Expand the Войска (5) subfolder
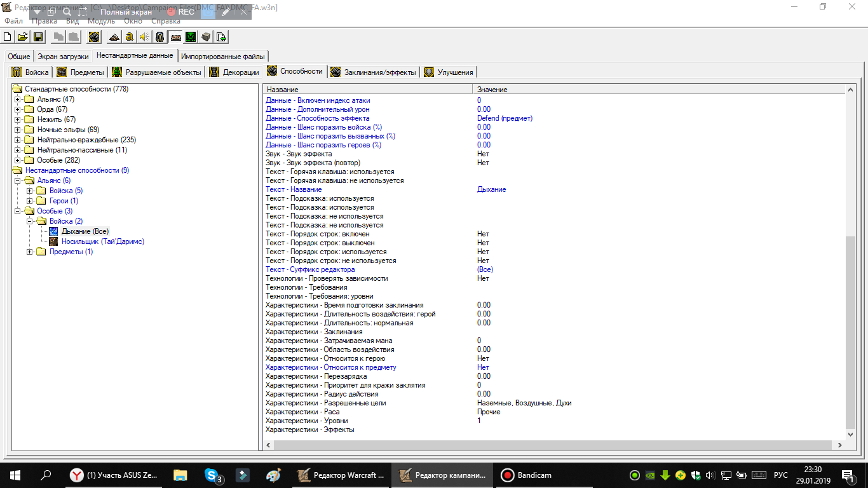 click(x=30, y=191)
